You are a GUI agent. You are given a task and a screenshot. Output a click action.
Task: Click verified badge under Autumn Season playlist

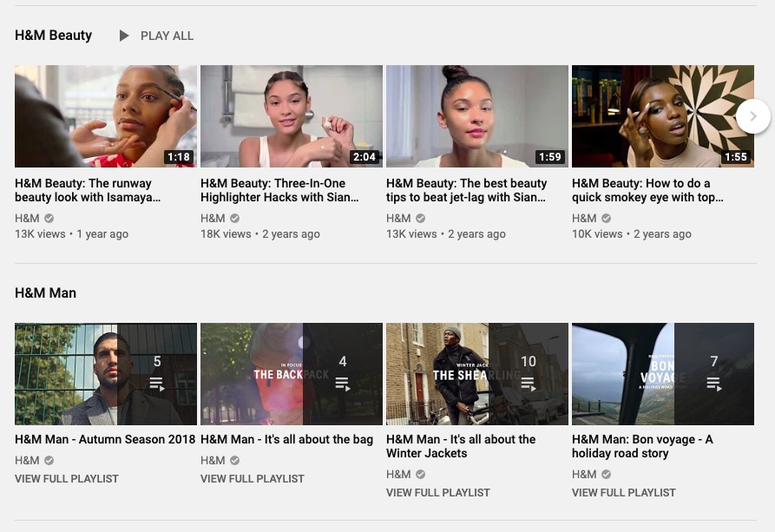click(49, 460)
